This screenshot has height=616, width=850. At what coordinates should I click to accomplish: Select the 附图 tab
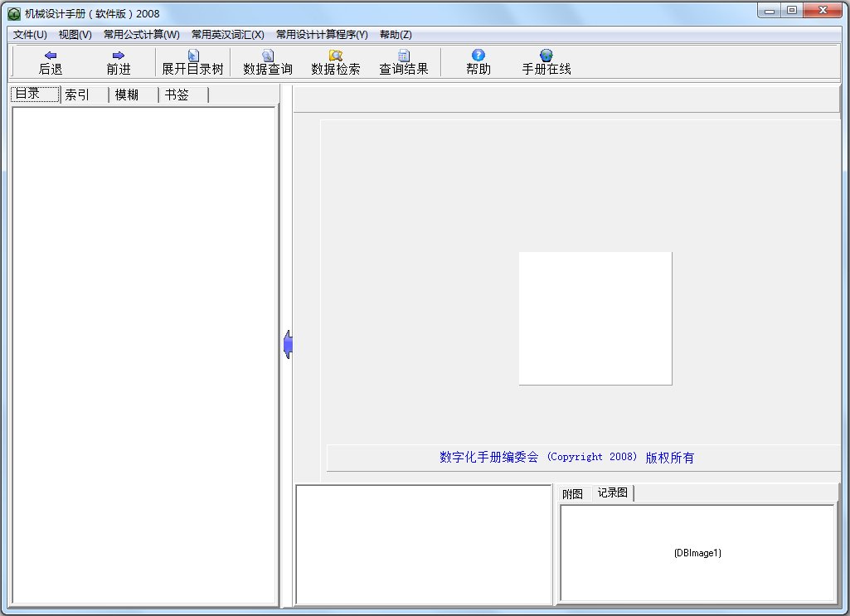[573, 494]
